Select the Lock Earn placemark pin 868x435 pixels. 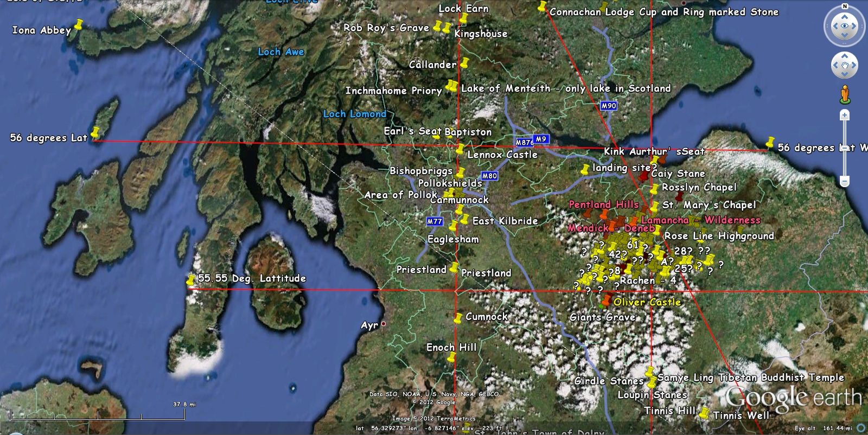[x=463, y=19]
